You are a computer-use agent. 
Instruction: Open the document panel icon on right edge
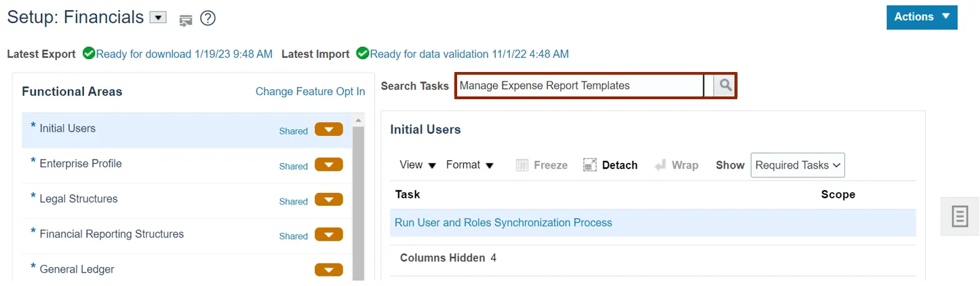click(x=960, y=217)
